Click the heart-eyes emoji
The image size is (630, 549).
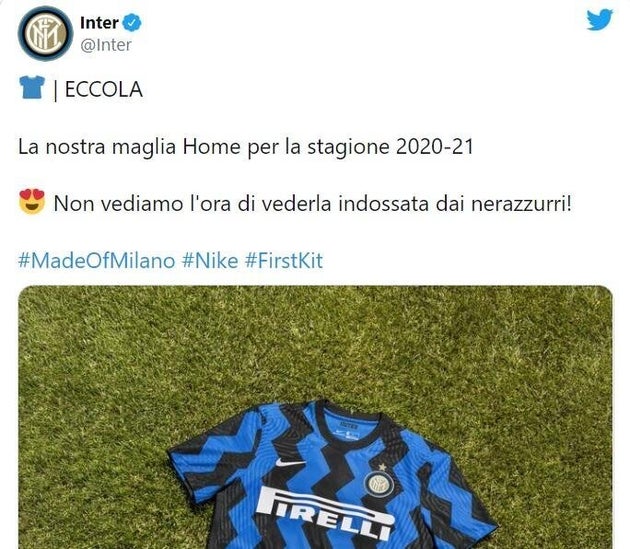[x=32, y=201]
